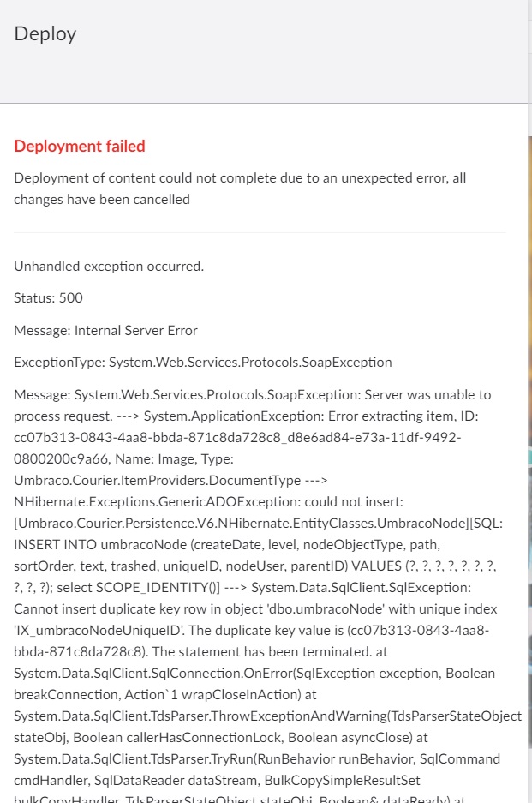This screenshot has height=803, width=532.
Task: Click the Umbraco.Courier.ItemProviders.DocumentType line
Action: [x=170, y=481]
